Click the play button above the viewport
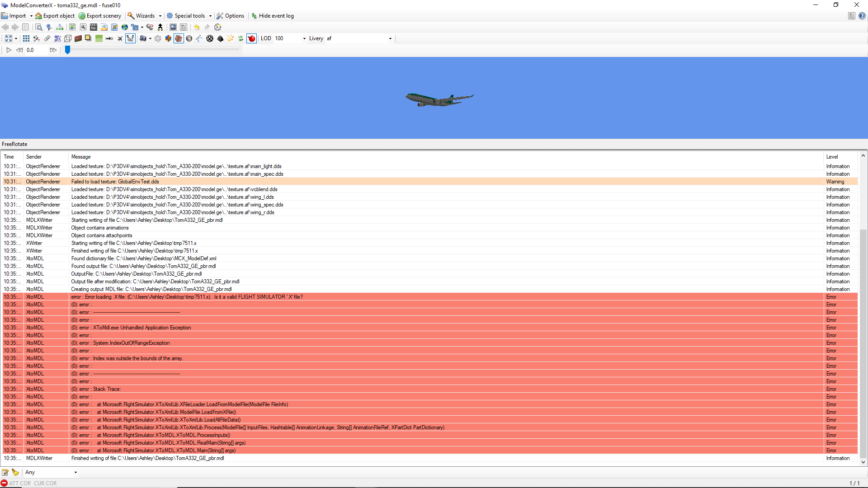This screenshot has height=488, width=868. [9, 50]
